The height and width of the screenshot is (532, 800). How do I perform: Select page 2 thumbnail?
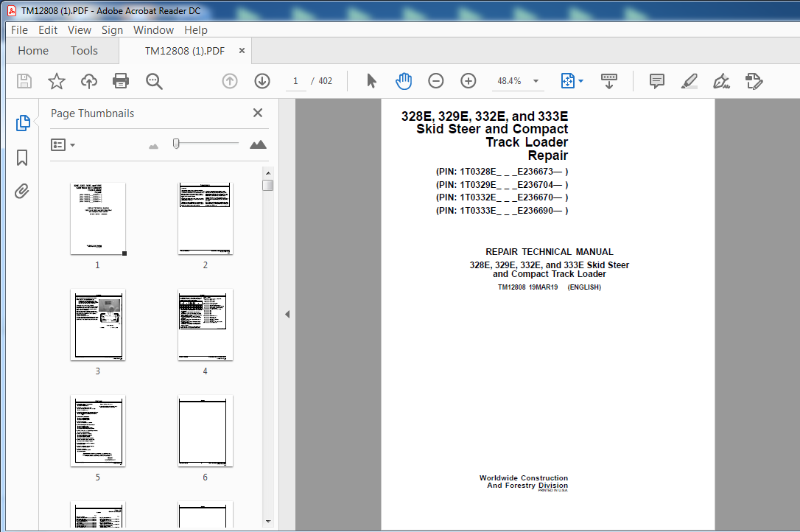point(206,219)
